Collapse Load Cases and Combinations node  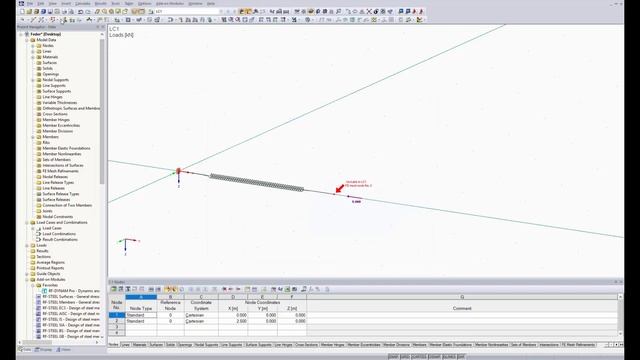point(27,222)
